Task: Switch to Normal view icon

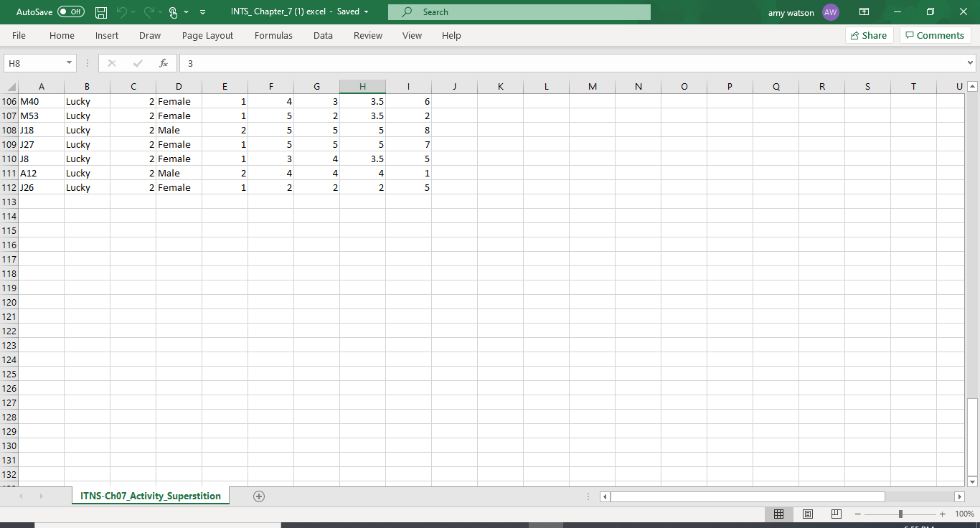Action: [778, 514]
